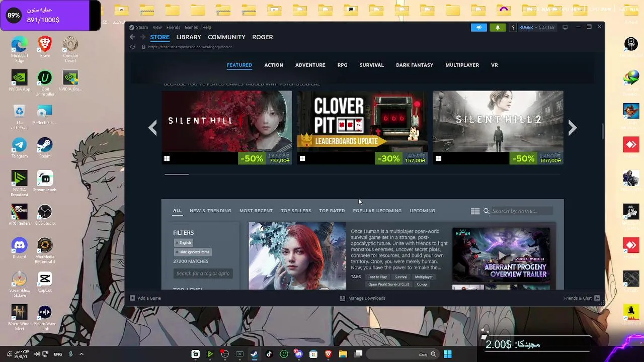Open TikTok from the taskbar

[269, 354]
